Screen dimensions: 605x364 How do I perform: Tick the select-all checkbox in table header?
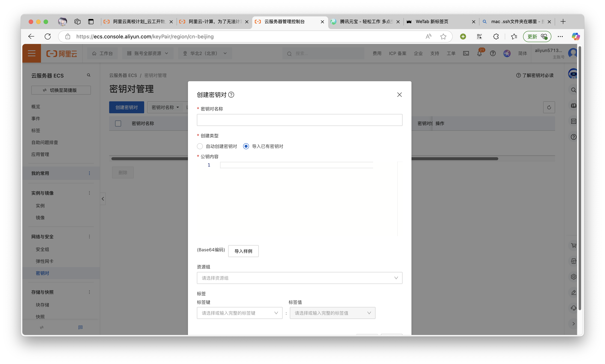[x=118, y=123]
